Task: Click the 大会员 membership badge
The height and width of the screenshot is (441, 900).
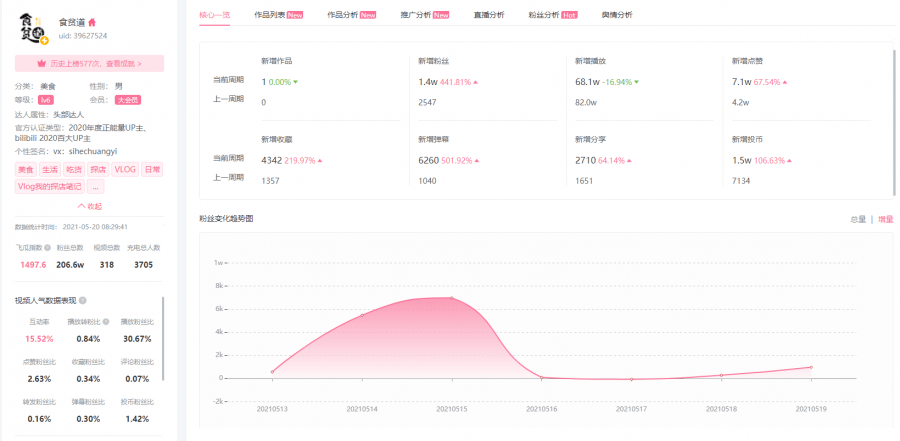Action: [127, 100]
